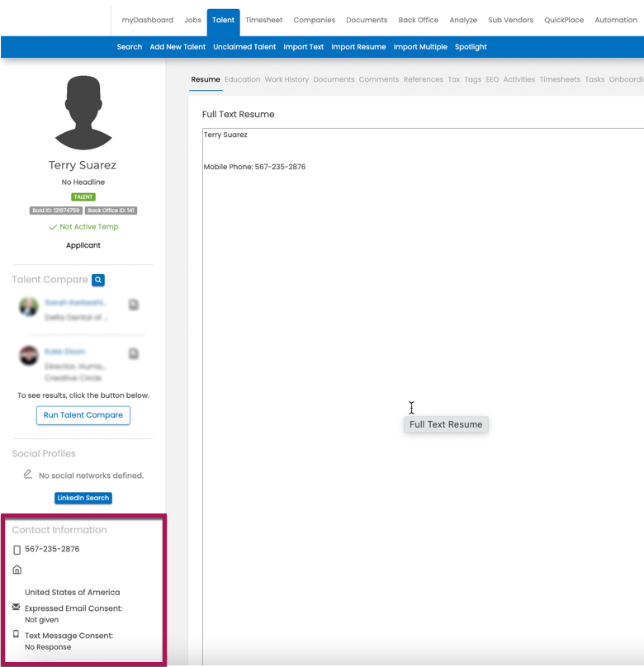Select the Talent main menu tab
This screenshot has height=667, width=644.
pyautogui.click(x=223, y=22)
